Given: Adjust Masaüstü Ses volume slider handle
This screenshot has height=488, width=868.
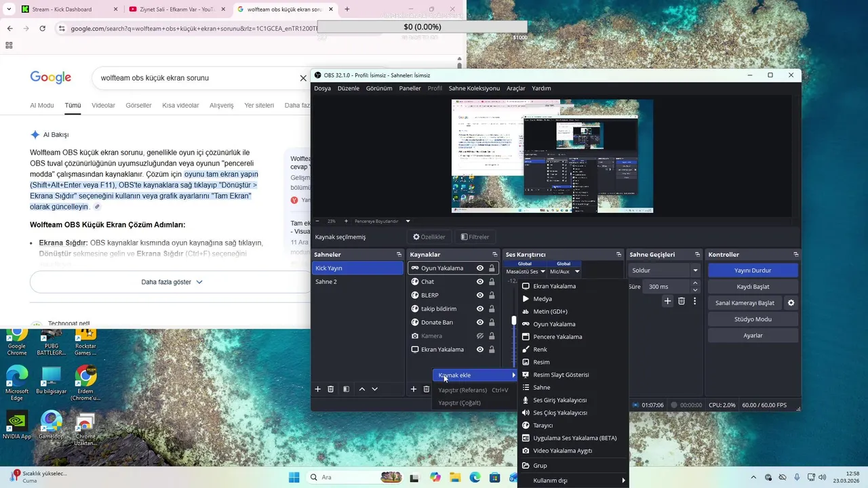Looking at the screenshot, I should pyautogui.click(x=514, y=320).
